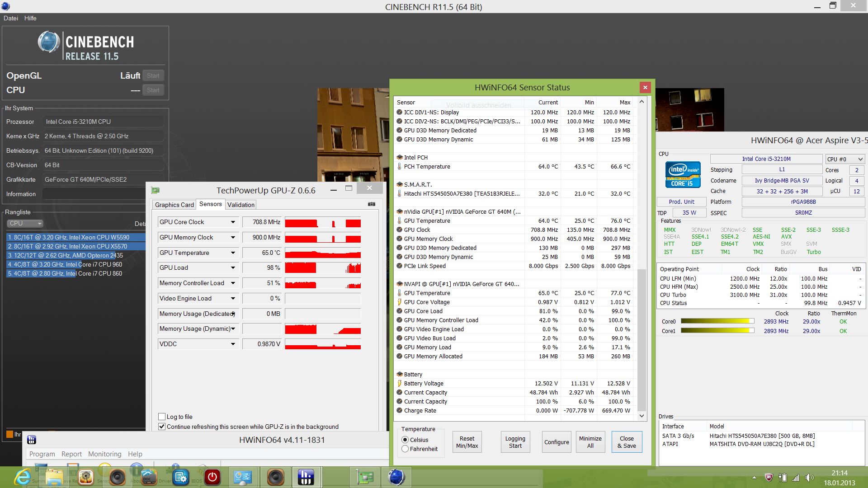Image resolution: width=868 pixels, height=488 pixels.
Task: Open the HWiNFO64 Program menu
Action: click(x=42, y=454)
